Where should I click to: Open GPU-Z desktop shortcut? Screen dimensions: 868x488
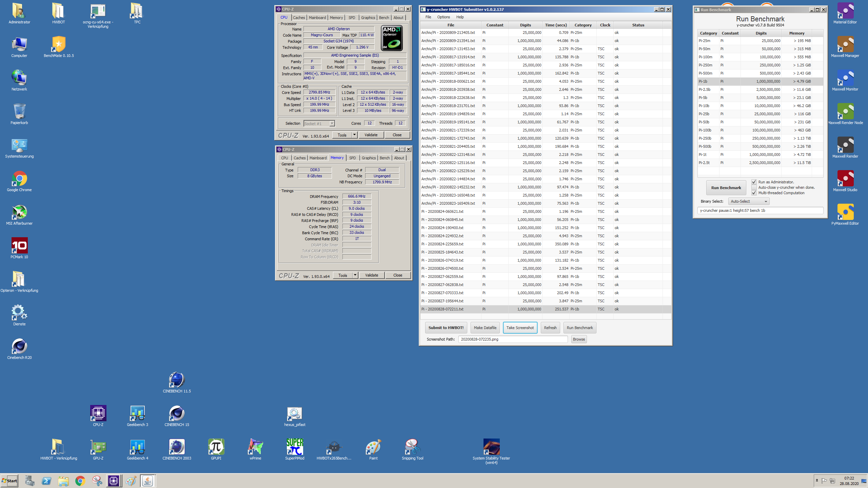tap(98, 449)
